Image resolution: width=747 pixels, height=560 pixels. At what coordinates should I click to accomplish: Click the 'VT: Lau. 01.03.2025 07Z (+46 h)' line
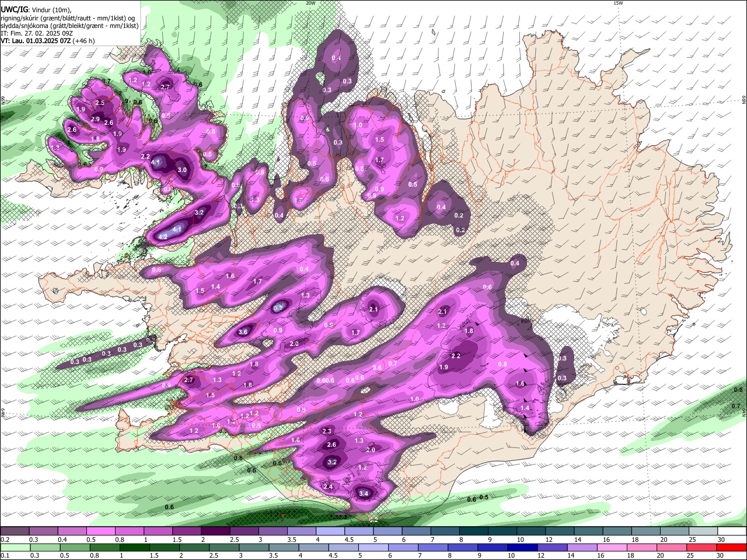48,41
